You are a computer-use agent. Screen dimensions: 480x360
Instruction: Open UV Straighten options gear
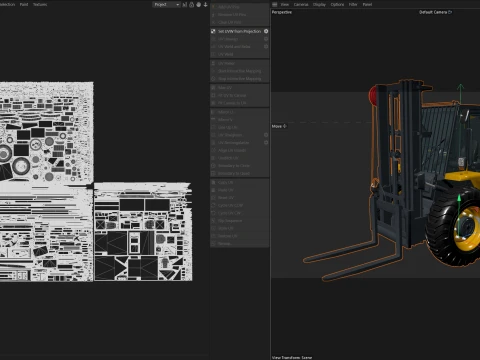(x=266, y=135)
